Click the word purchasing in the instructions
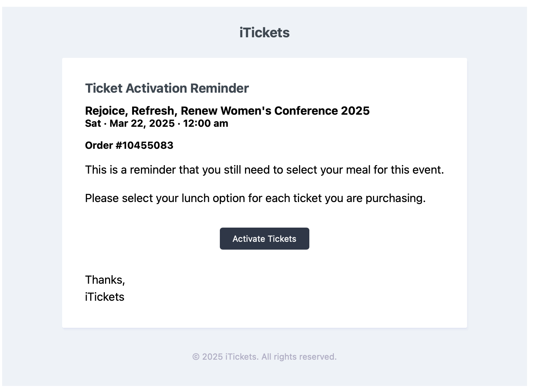The width and height of the screenshot is (537, 392). coord(394,198)
